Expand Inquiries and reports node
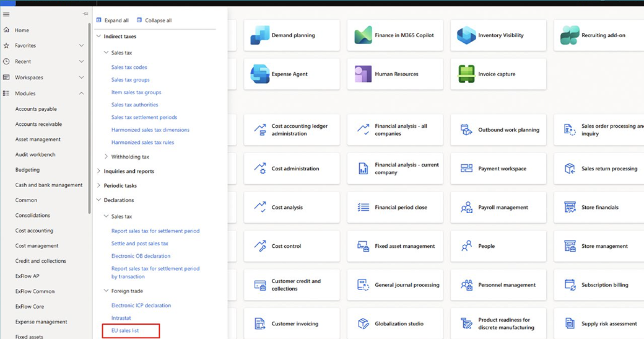644x339 pixels. [98, 171]
